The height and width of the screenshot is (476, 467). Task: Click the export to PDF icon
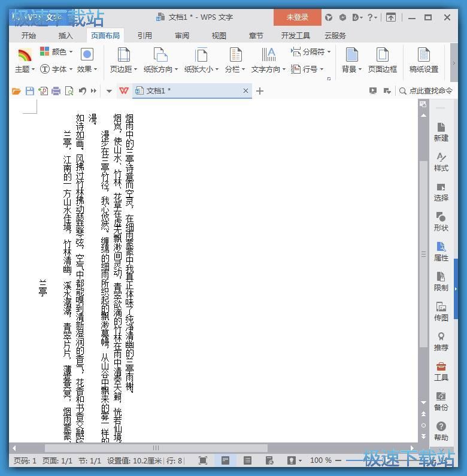click(43, 91)
